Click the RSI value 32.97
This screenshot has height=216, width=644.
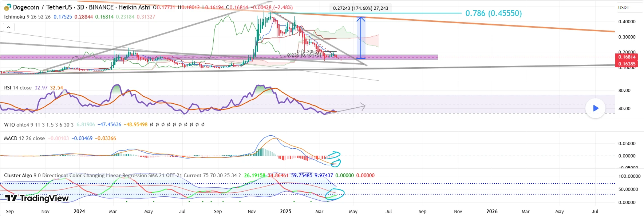[x=41, y=88]
